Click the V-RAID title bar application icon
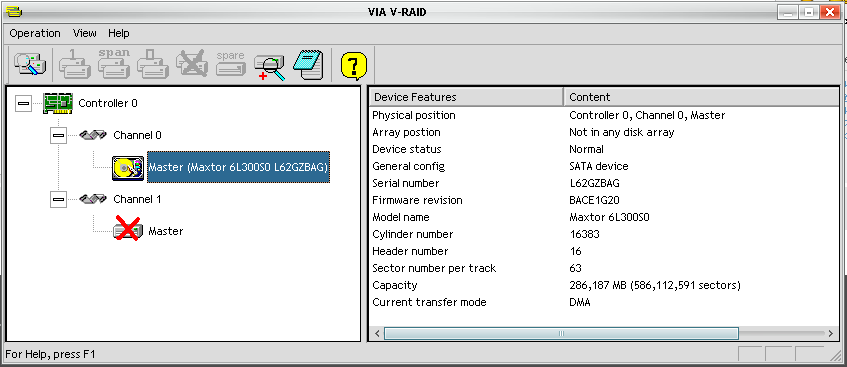The image size is (847, 367). [15, 11]
